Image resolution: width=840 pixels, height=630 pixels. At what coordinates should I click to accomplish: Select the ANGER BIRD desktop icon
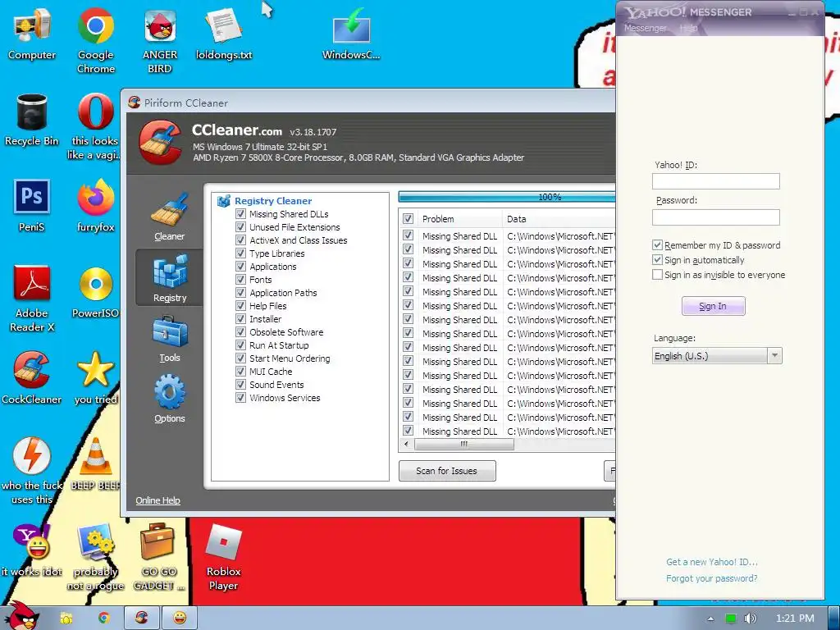coord(160,40)
